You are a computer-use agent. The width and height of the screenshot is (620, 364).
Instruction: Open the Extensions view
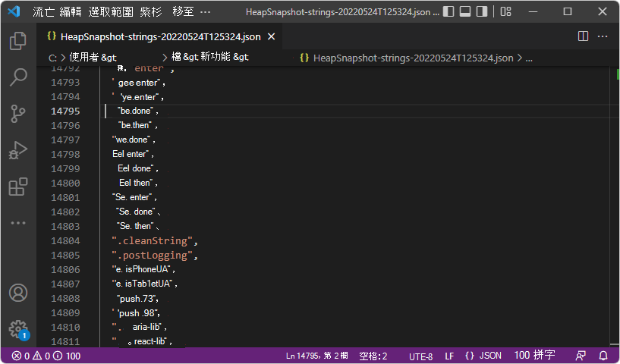click(18, 187)
